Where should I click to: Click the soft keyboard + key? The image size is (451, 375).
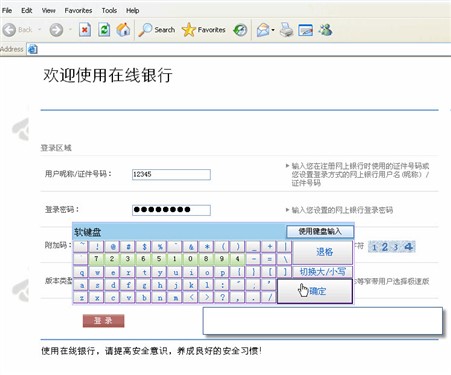pyautogui.click(x=270, y=247)
